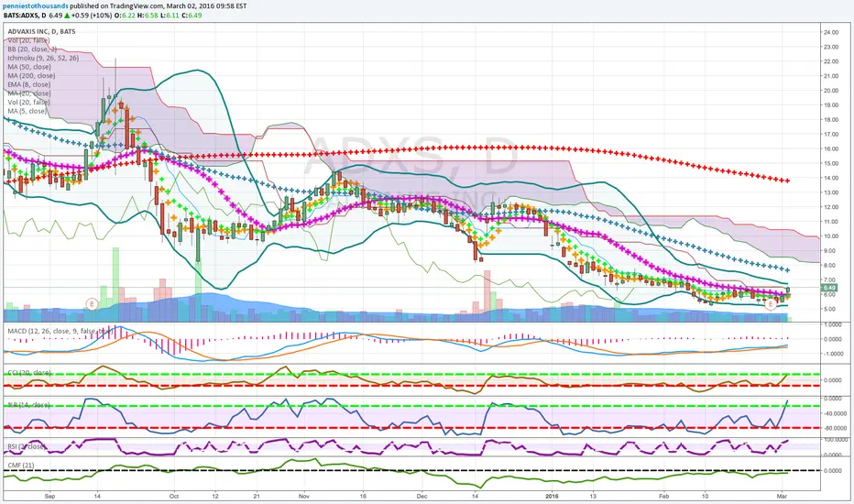Click the H:6.58 high value in header
Image resolution: width=854 pixels, height=504 pixels.
point(148,16)
